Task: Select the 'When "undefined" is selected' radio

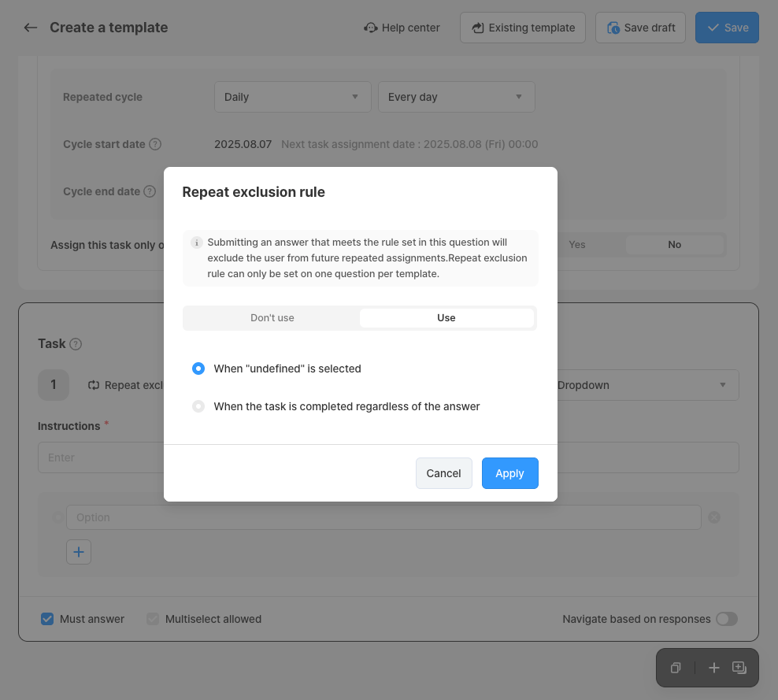Action: [198, 369]
